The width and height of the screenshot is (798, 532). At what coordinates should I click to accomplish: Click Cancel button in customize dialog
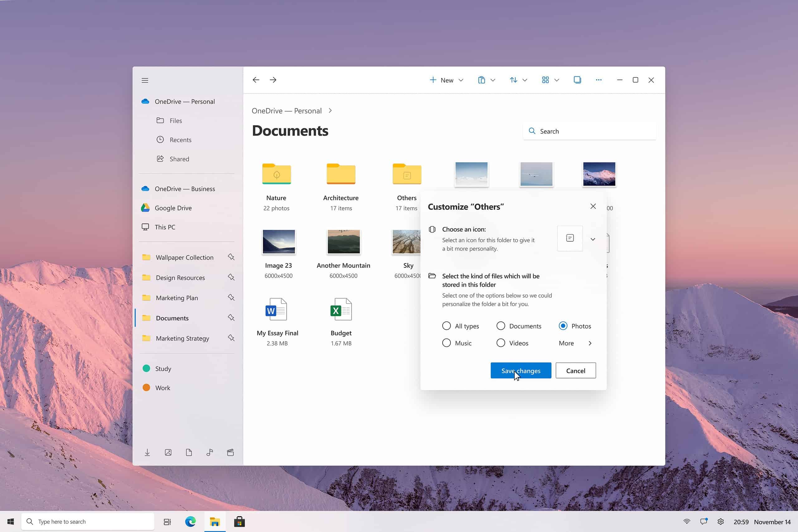click(x=575, y=371)
